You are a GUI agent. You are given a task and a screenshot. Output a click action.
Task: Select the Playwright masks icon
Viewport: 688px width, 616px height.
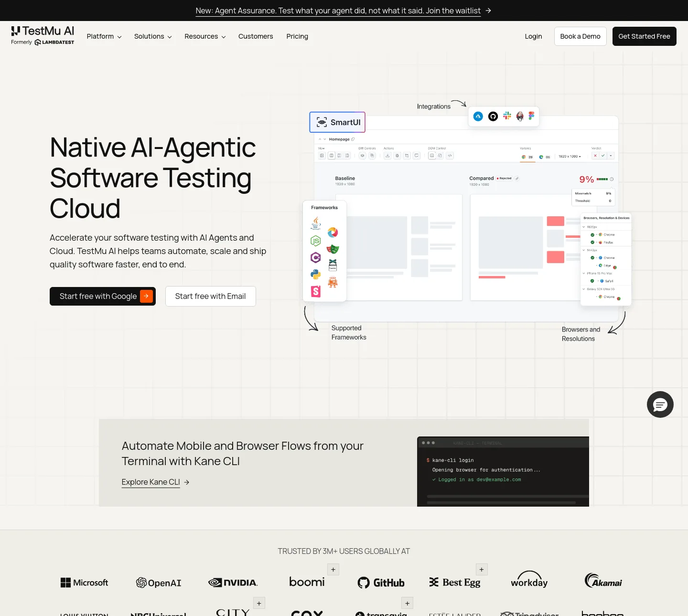tap(333, 249)
